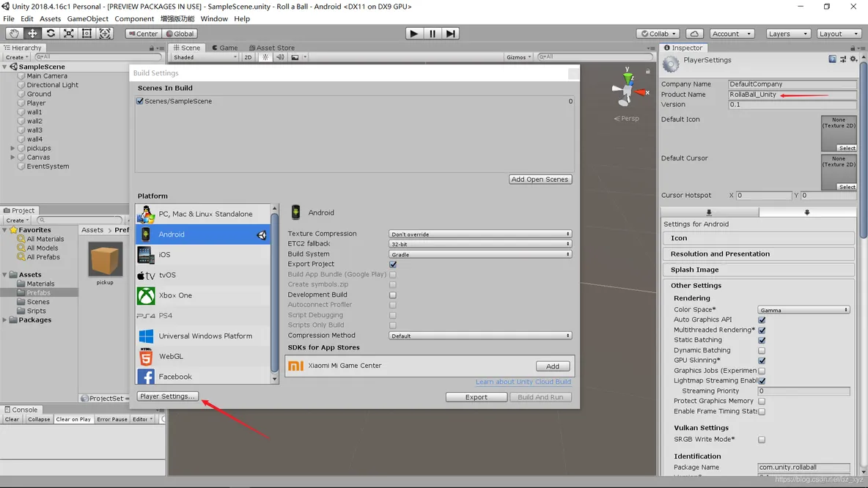Open Texture Compression dropdown
This screenshot has width=868, height=488.
tap(480, 234)
